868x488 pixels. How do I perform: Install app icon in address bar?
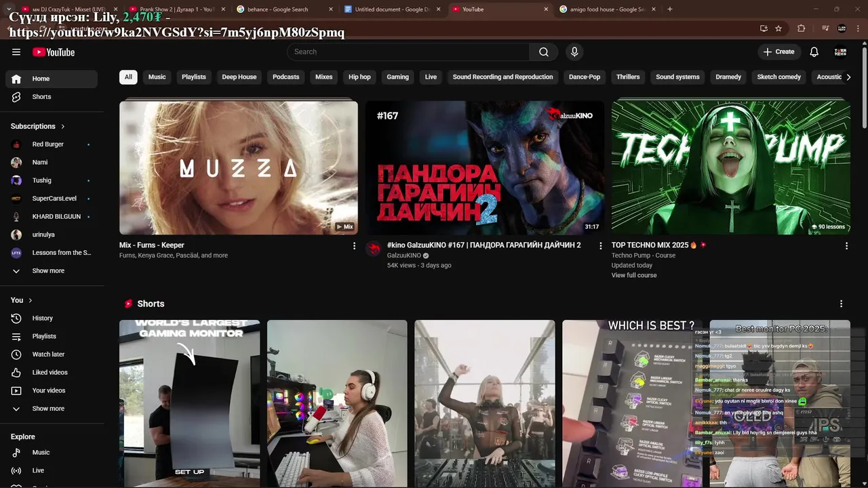pos(764,28)
